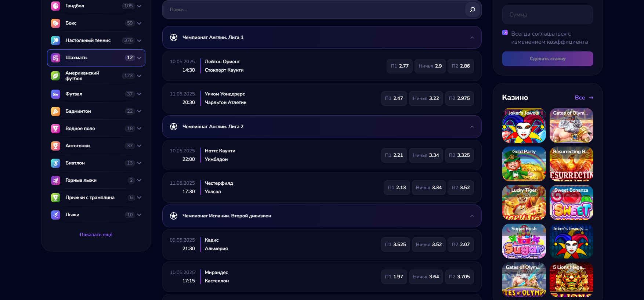Click the Table tennis sport icon
644x300 pixels.
click(x=55, y=40)
